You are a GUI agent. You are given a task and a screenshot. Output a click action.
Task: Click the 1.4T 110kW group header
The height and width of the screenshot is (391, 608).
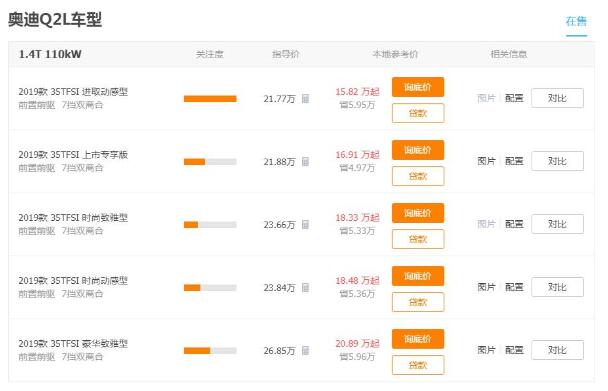50,54
